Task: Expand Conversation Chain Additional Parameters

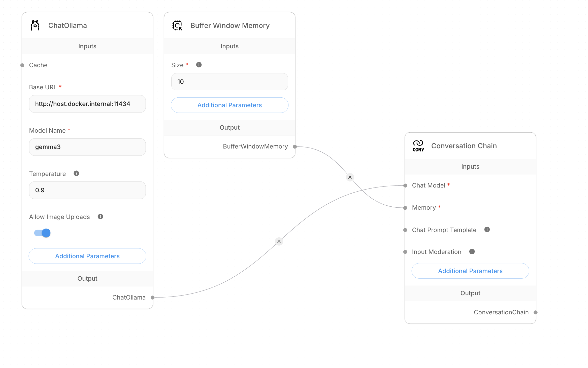Action: click(470, 271)
